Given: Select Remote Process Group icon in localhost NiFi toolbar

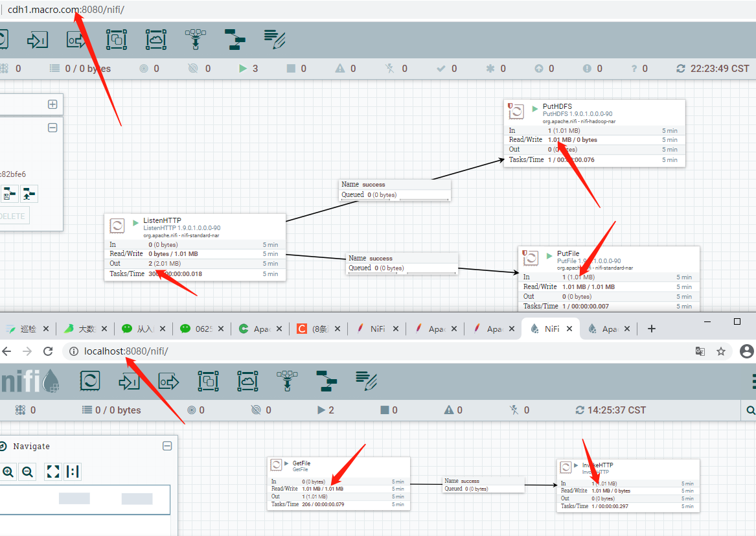Looking at the screenshot, I should [248, 381].
